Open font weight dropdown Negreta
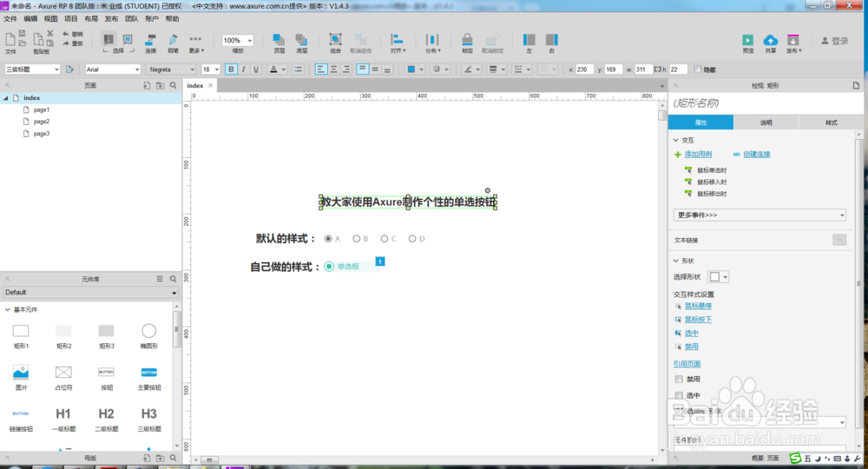The image size is (868, 469). 171,69
